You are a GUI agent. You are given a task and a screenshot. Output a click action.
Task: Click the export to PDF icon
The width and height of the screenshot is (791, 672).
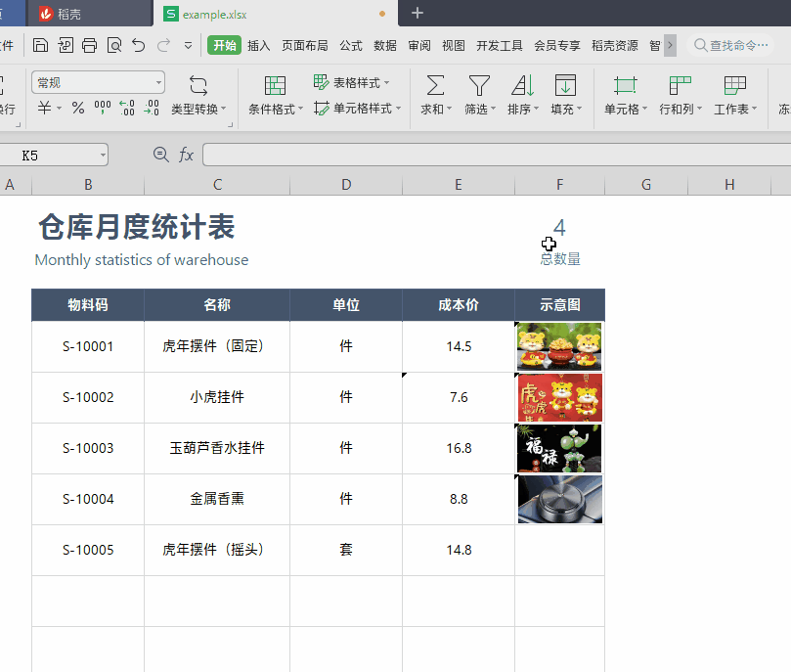point(66,45)
